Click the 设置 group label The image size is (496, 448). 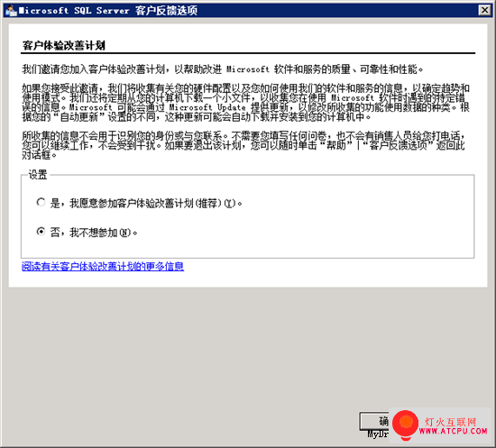38,175
